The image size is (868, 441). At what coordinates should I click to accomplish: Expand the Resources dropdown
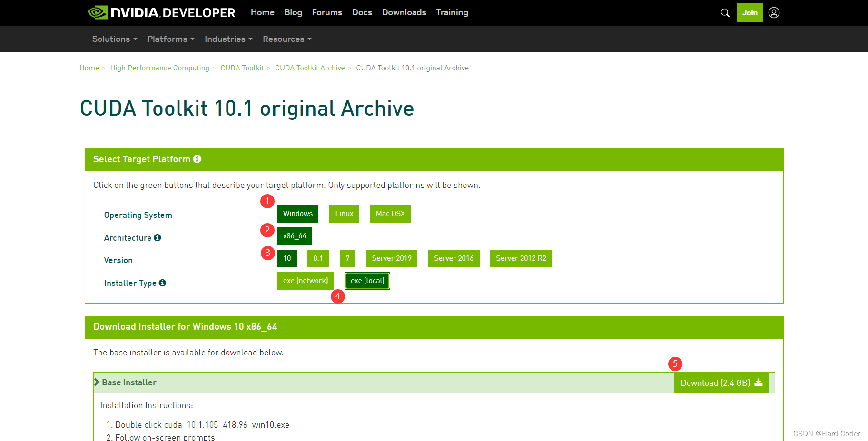point(287,39)
